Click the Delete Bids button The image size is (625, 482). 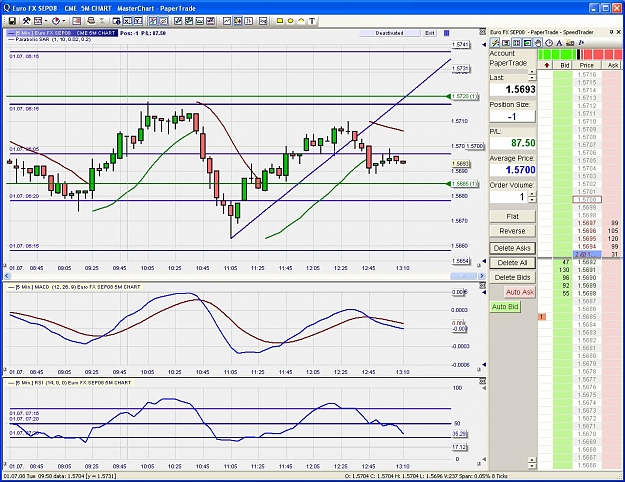(513, 277)
